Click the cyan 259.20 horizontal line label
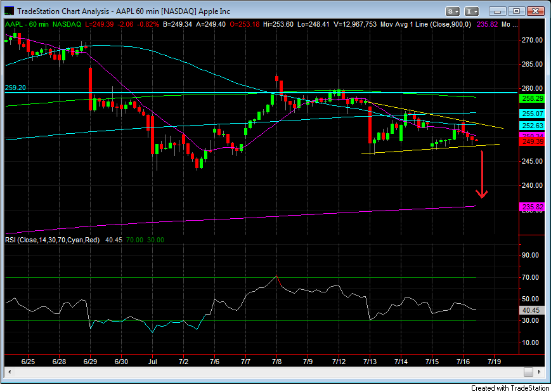The height and width of the screenshot is (392, 551). coord(15,88)
